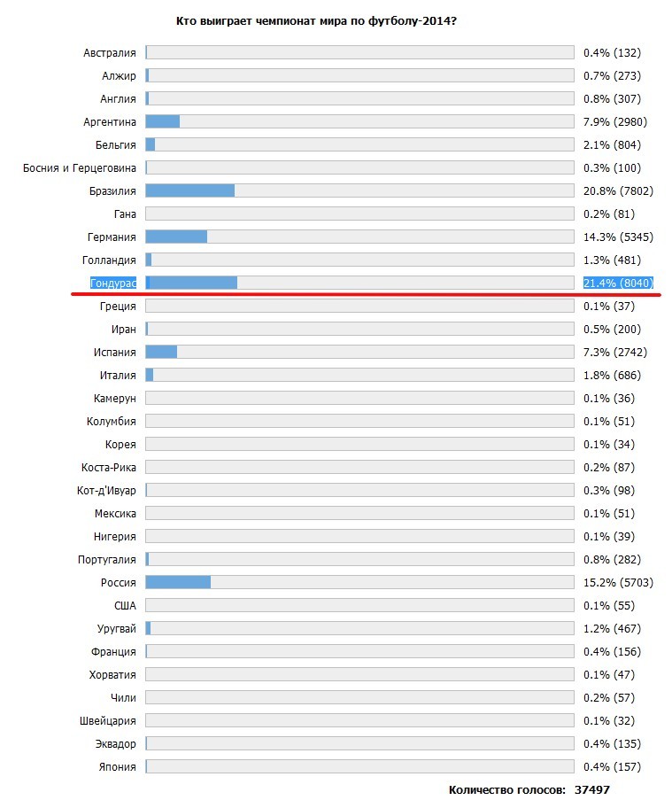Click the Германия country label

point(112,237)
